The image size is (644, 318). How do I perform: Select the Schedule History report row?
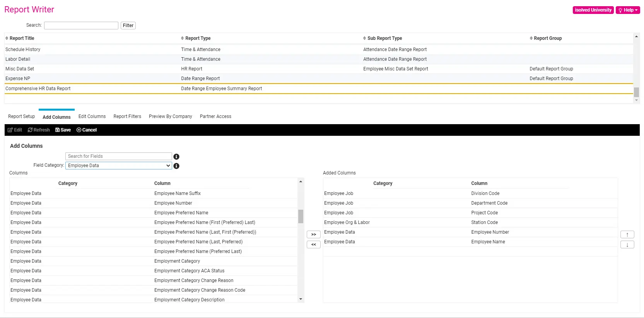coord(319,50)
